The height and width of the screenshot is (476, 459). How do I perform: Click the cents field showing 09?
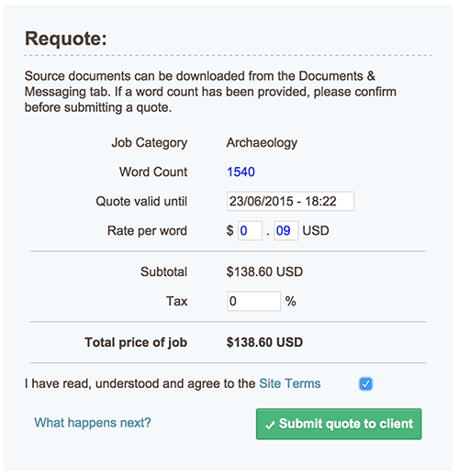[286, 230]
